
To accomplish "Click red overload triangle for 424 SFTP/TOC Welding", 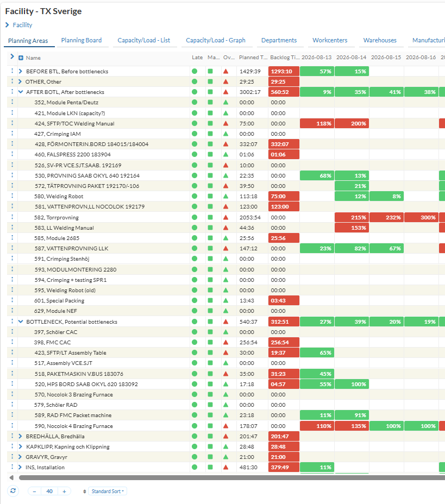I will 225,123.
